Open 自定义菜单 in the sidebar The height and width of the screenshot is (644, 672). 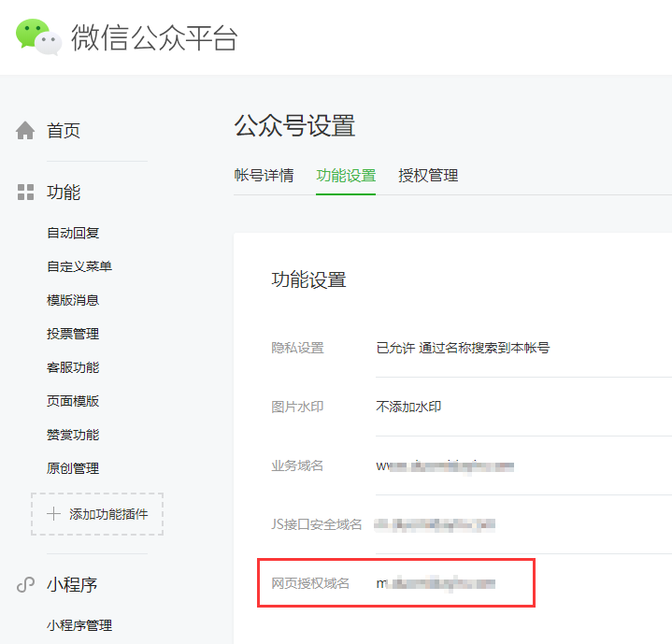coord(79,266)
